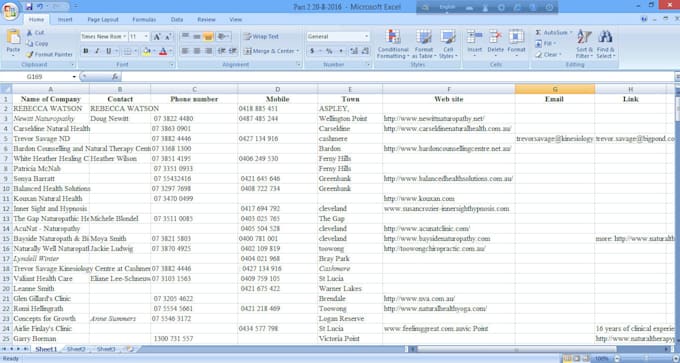The height and width of the screenshot is (363, 680).
Task: Open Format as Table gallery
Action: pos(423,44)
